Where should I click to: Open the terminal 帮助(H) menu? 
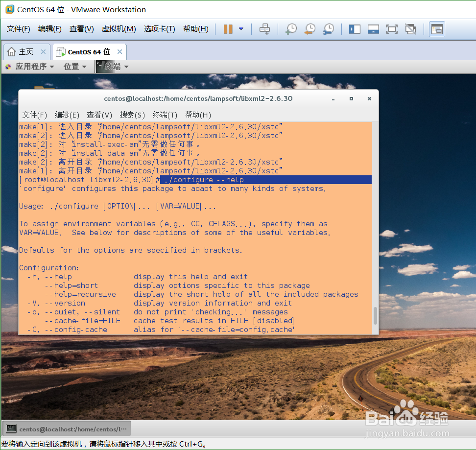pyautogui.click(x=198, y=115)
